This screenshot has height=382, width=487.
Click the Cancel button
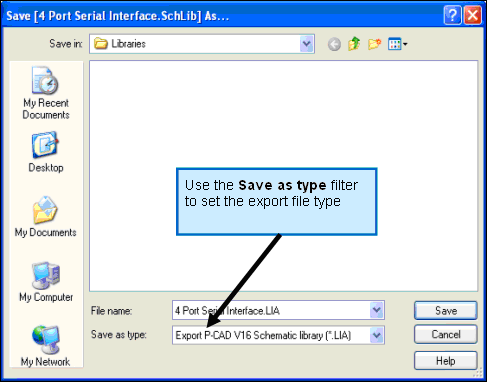click(x=446, y=334)
